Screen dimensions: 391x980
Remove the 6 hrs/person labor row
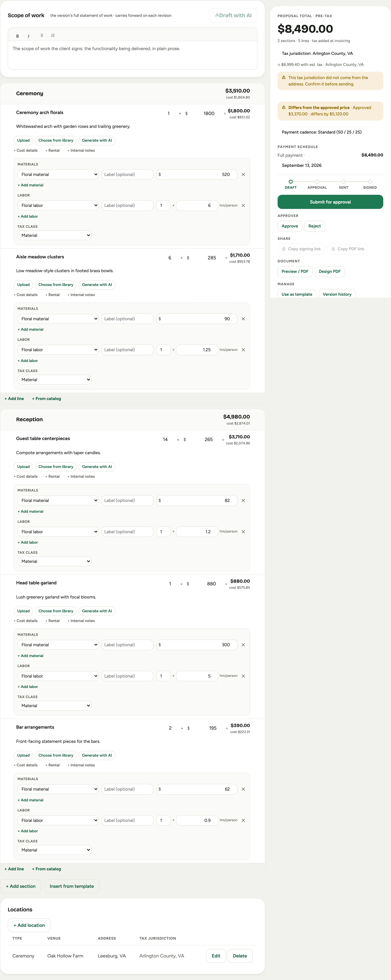[x=243, y=205]
